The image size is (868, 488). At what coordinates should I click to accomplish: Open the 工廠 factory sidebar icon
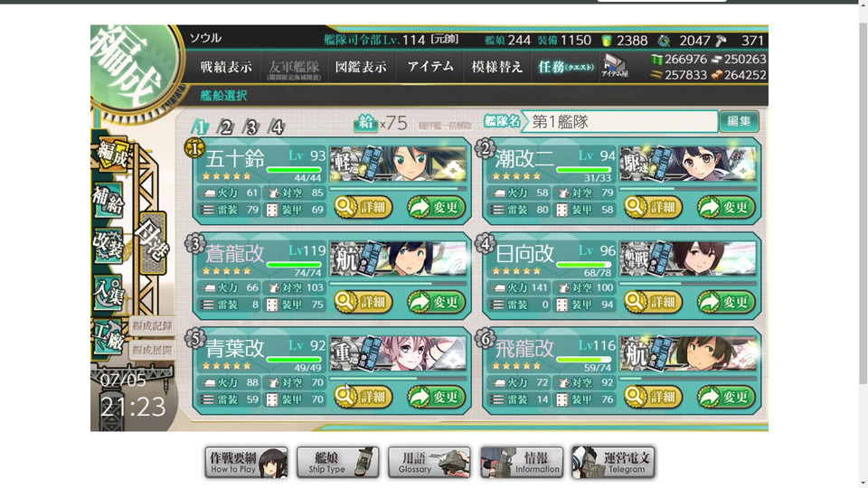click(108, 337)
